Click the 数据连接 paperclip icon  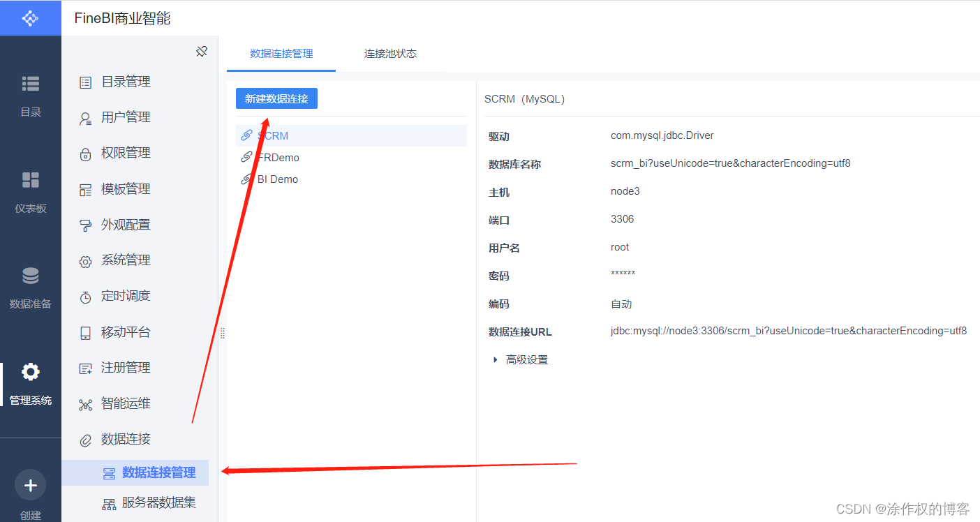coord(86,440)
